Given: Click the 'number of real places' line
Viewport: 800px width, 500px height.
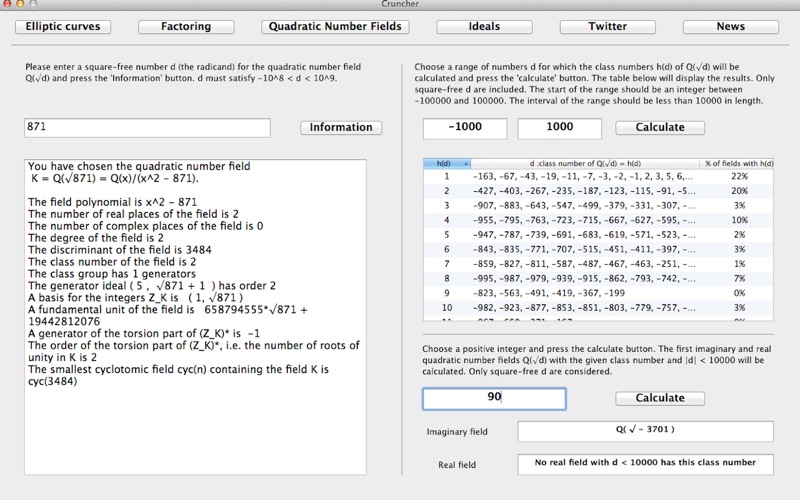Looking at the screenshot, I should pos(133,214).
